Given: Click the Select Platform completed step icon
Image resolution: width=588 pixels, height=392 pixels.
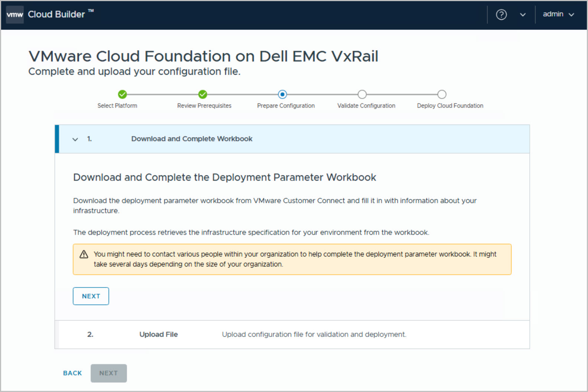Looking at the screenshot, I should pyautogui.click(x=122, y=94).
